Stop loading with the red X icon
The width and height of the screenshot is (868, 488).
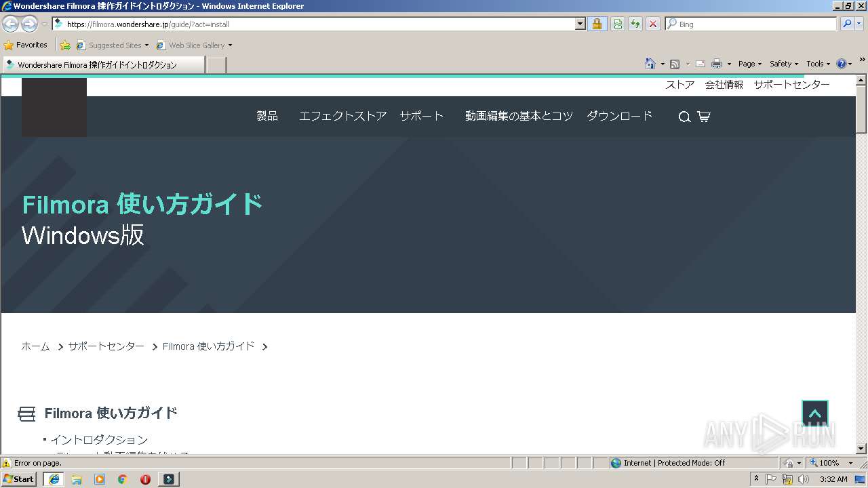pyautogui.click(x=653, y=24)
